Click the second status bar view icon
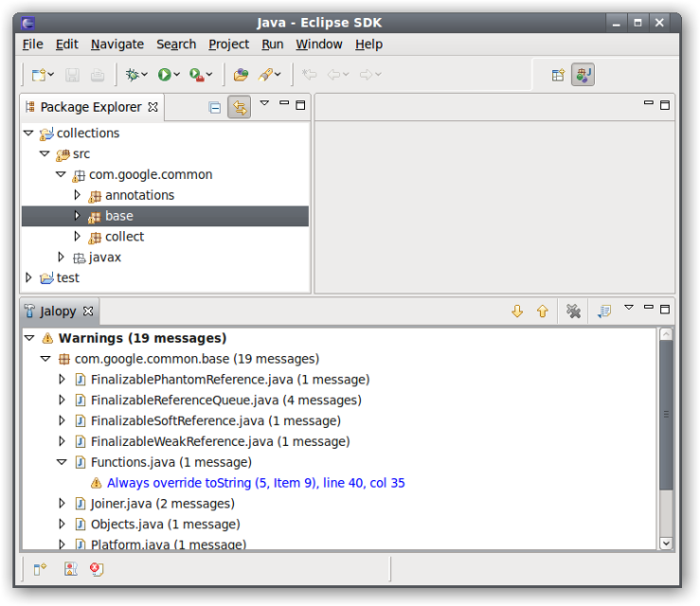 tap(70, 569)
